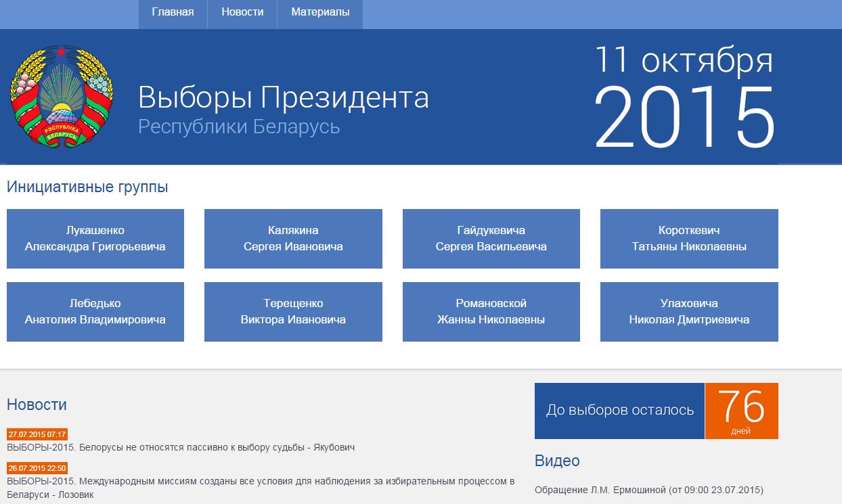Open the Главная menu tab
This screenshot has height=504, width=842.
click(x=173, y=14)
